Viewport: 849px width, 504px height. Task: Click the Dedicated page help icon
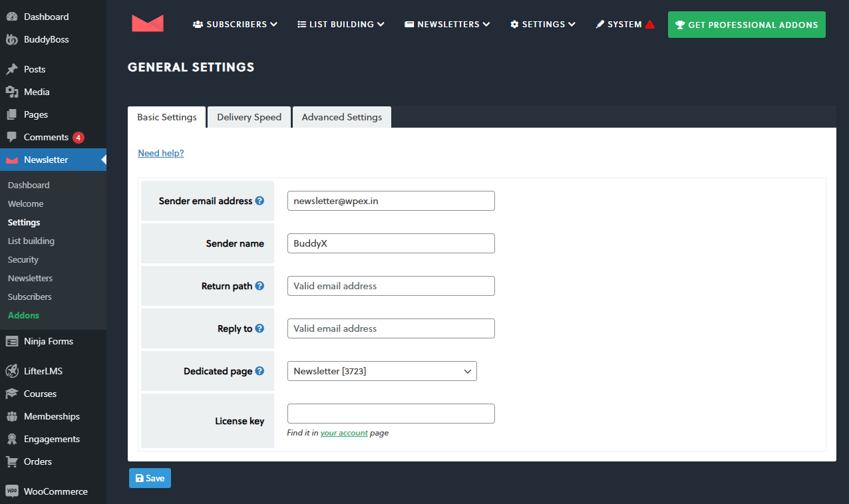click(259, 371)
